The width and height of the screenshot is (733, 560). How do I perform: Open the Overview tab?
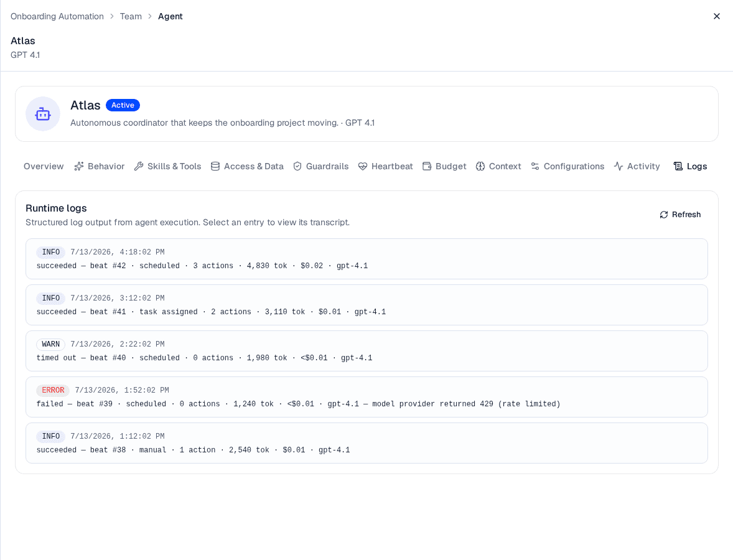point(44,166)
